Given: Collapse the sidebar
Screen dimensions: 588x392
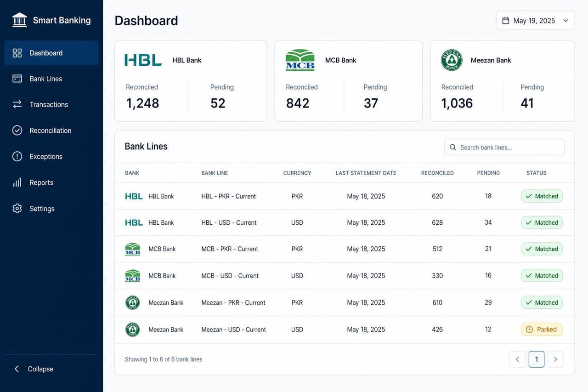Looking at the screenshot, I should click(34, 369).
